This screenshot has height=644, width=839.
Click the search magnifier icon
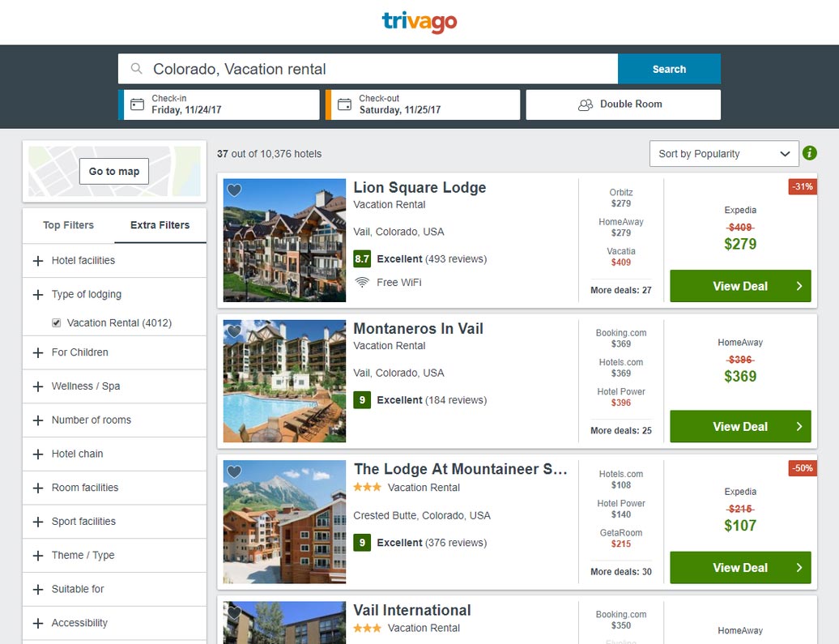click(x=136, y=69)
